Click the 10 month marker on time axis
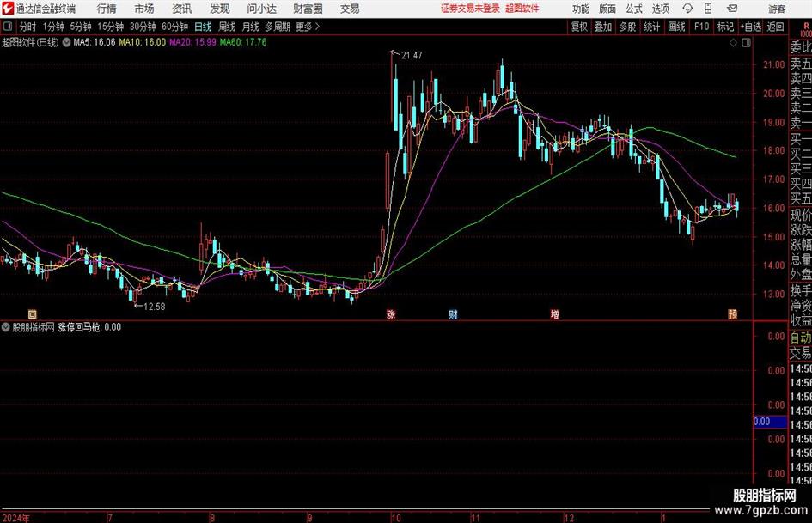 396,517
